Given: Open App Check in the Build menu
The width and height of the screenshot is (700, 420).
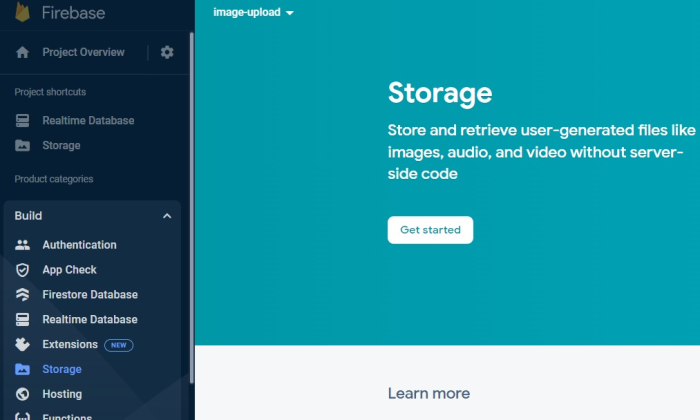Looking at the screenshot, I should click(x=70, y=270).
